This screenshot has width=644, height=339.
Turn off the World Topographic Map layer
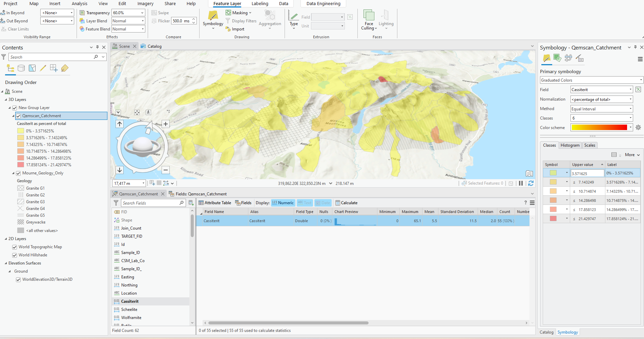[x=15, y=247]
